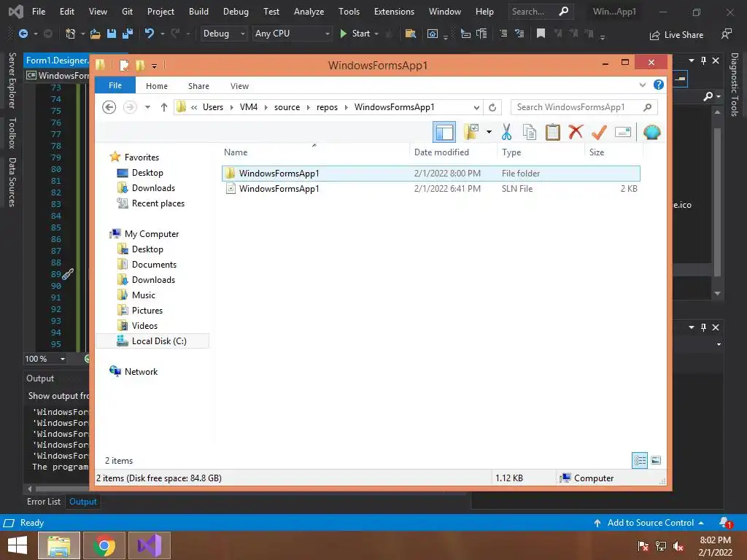747x560 pixels.
Task: Sort by the Date modified column
Action: pyautogui.click(x=441, y=152)
